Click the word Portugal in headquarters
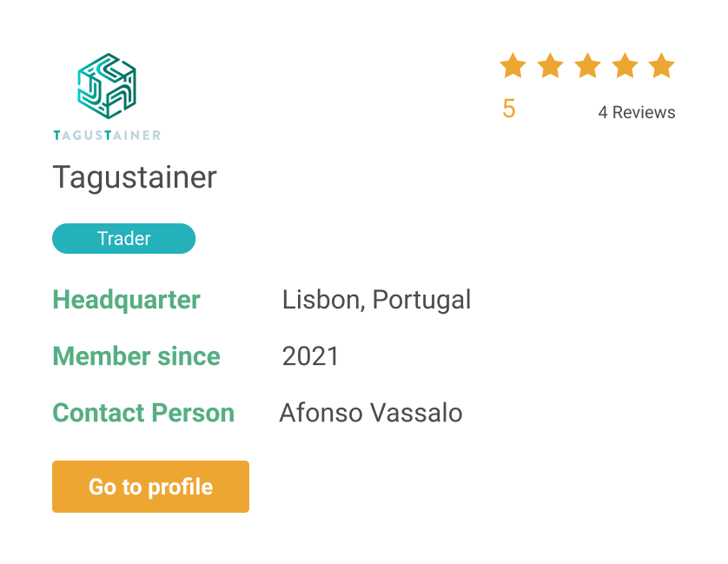Screen dimensions: 728x564 421,300
